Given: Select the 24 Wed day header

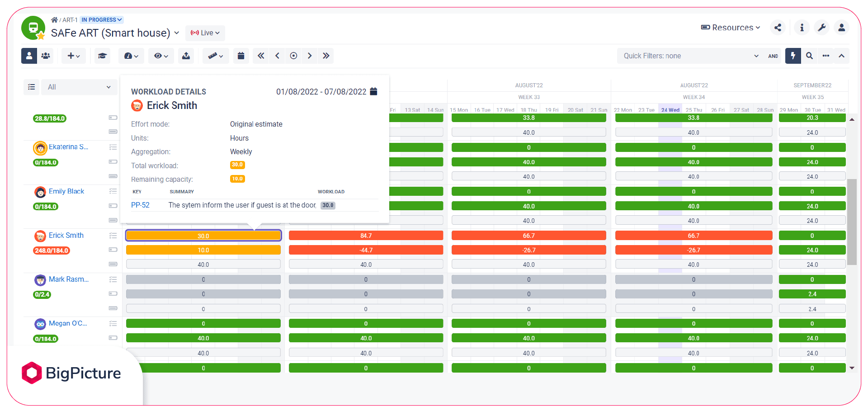Looking at the screenshot, I should pyautogui.click(x=670, y=110).
